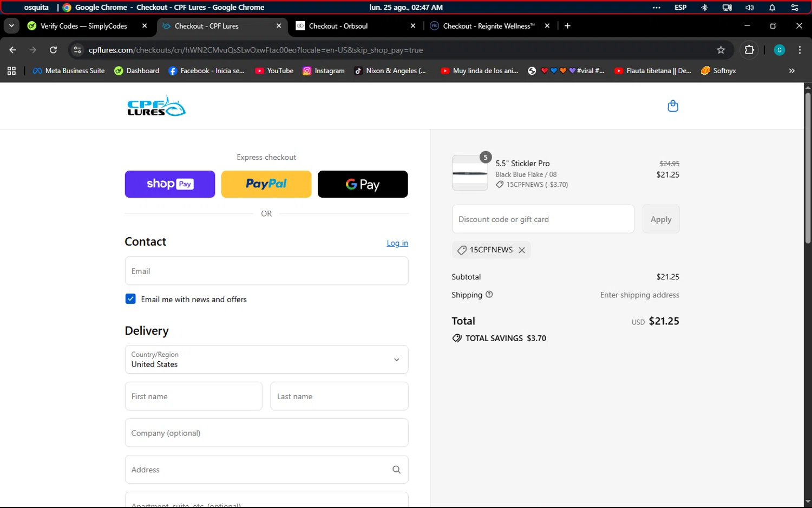The width and height of the screenshot is (812, 508).
Task: Click the Log in link
Action: click(x=397, y=243)
